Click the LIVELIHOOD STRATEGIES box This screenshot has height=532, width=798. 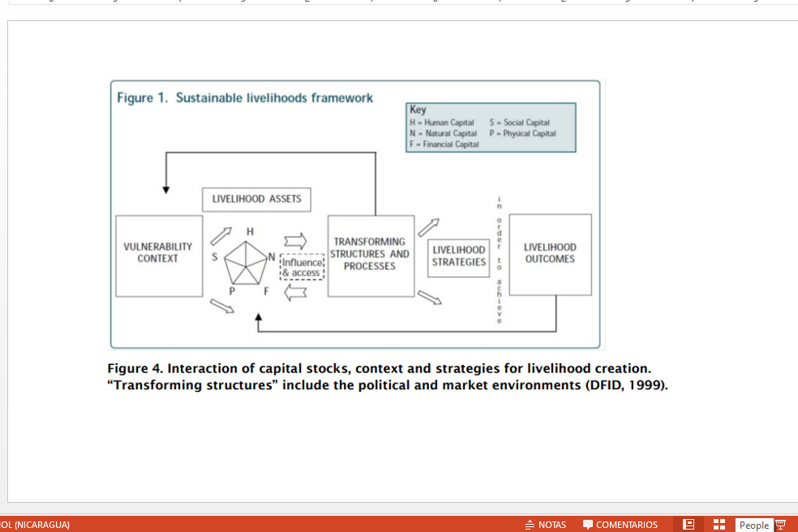(458, 256)
